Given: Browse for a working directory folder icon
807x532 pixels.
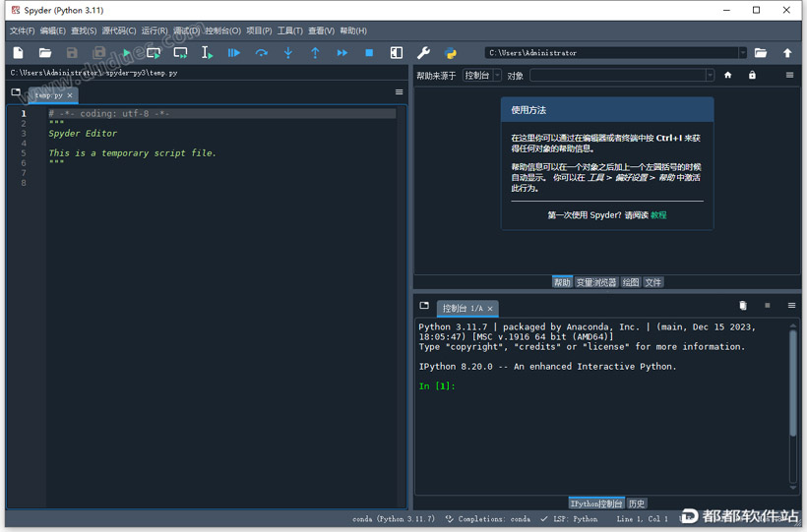Looking at the screenshot, I should [x=761, y=52].
